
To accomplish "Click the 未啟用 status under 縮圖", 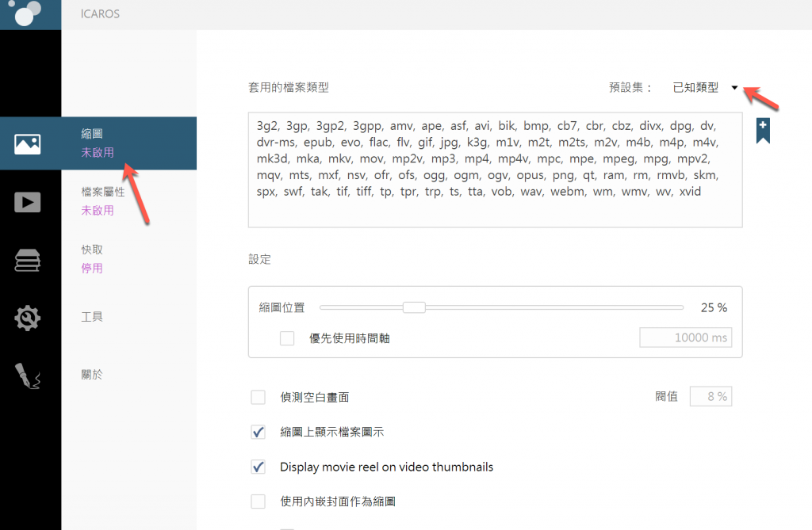I will point(98,153).
